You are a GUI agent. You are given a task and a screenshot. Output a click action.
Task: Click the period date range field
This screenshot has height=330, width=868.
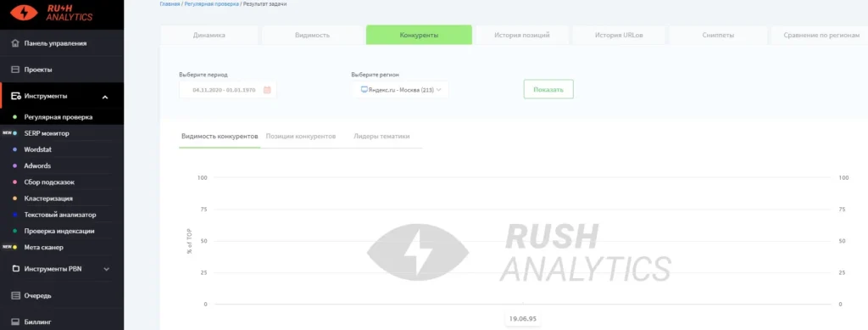[227, 90]
